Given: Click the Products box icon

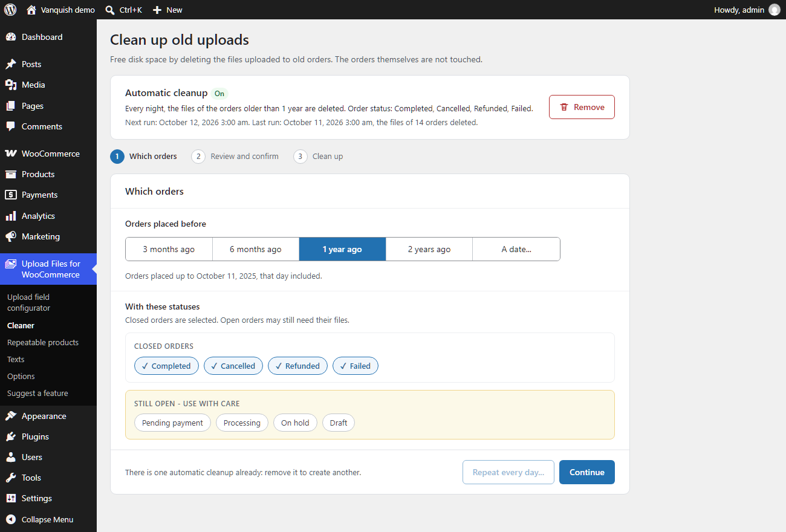Looking at the screenshot, I should [11, 174].
